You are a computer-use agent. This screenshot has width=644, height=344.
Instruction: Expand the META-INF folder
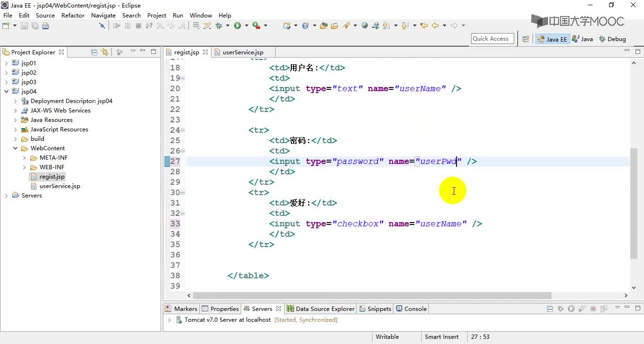click(25, 157)
